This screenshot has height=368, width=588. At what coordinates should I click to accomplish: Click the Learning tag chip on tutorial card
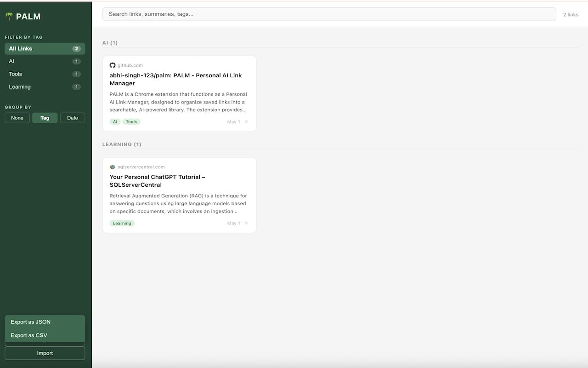pos(122,224)
